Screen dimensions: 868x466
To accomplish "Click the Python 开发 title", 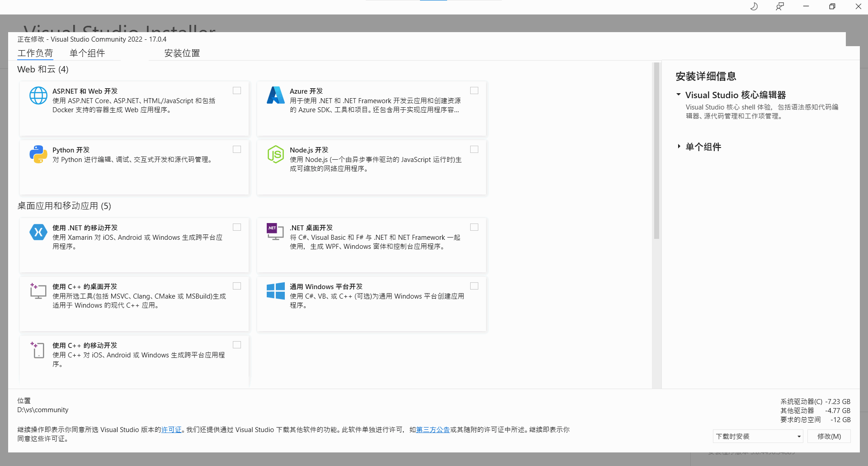I will (x=71, y=150).
